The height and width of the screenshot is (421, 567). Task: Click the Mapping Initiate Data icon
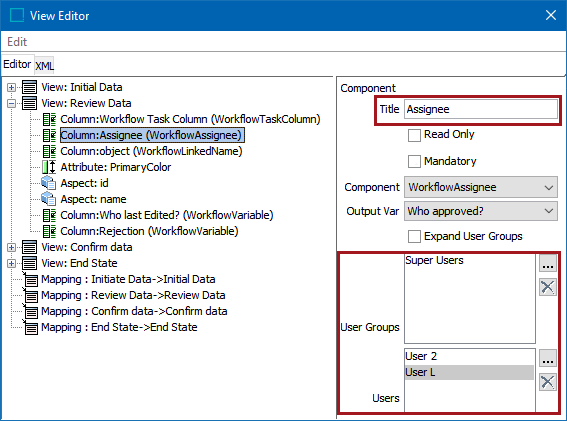[x=30, y=279]
